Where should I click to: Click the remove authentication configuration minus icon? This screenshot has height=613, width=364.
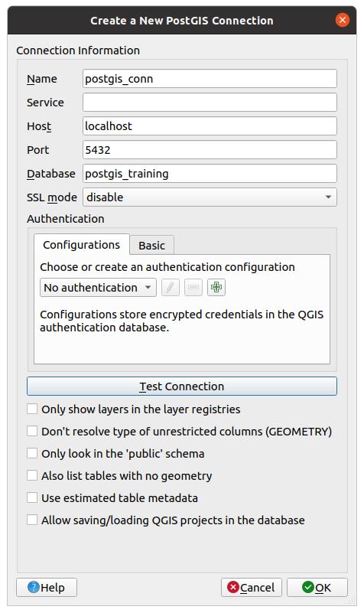point(193,288)
